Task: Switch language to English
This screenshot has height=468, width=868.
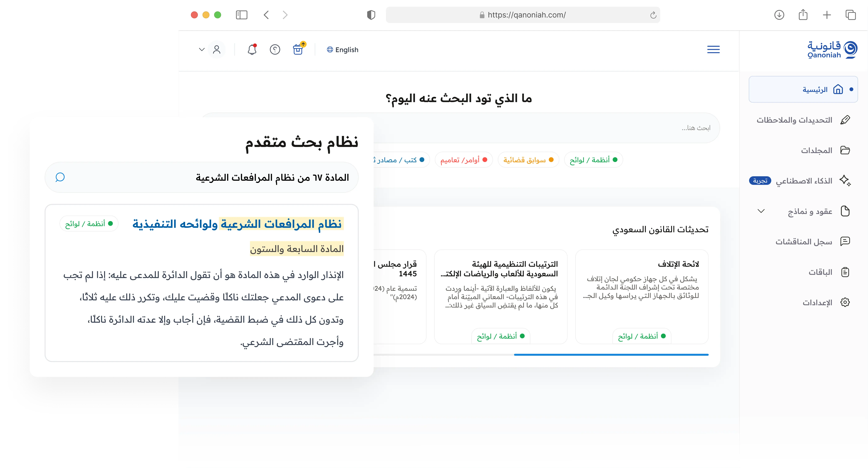Action: point(342,50)
